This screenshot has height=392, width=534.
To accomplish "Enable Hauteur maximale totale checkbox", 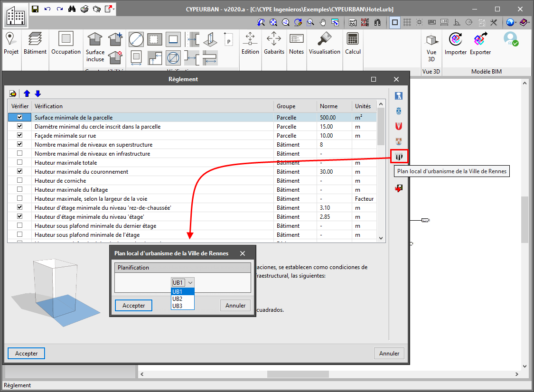I will pyautogui.click(x=19, y=163).
